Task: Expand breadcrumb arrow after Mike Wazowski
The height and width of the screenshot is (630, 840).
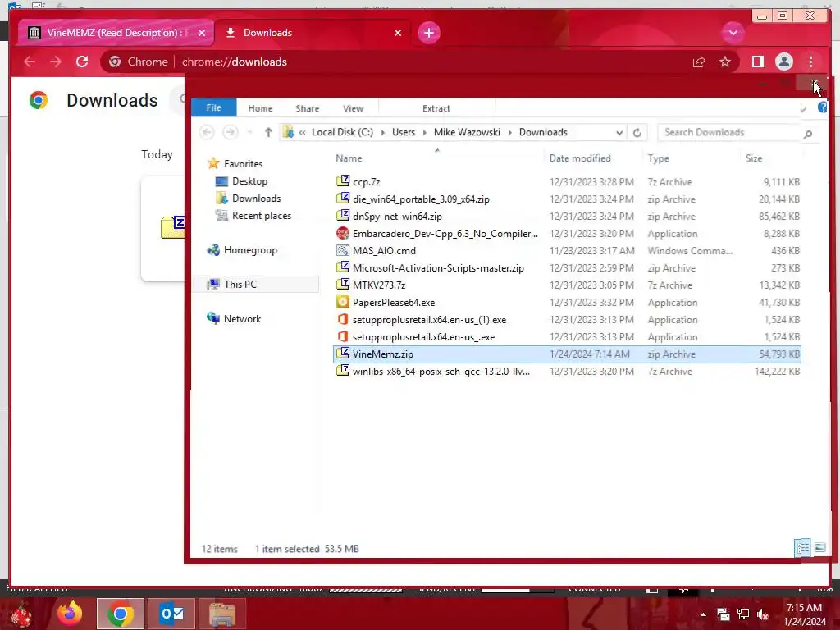Action: click(x=510, y=132)
